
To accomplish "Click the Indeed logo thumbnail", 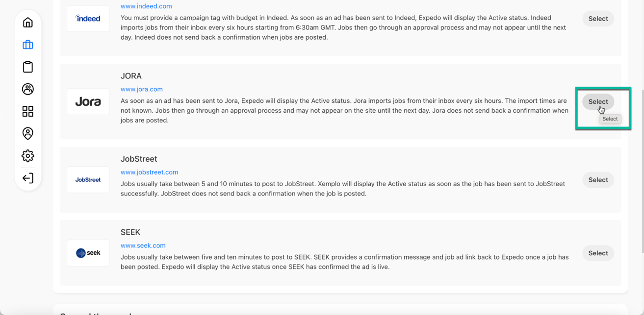I will (88, 18).
